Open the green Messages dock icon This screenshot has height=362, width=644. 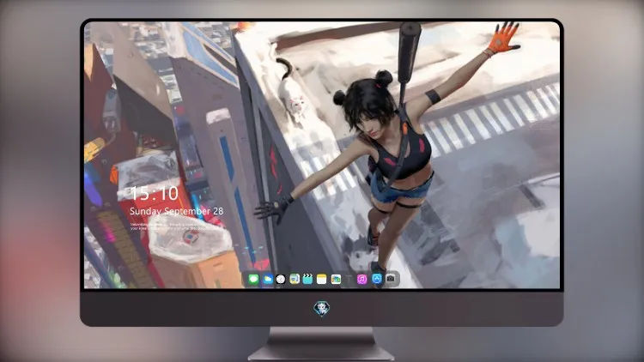pos(253,280)
